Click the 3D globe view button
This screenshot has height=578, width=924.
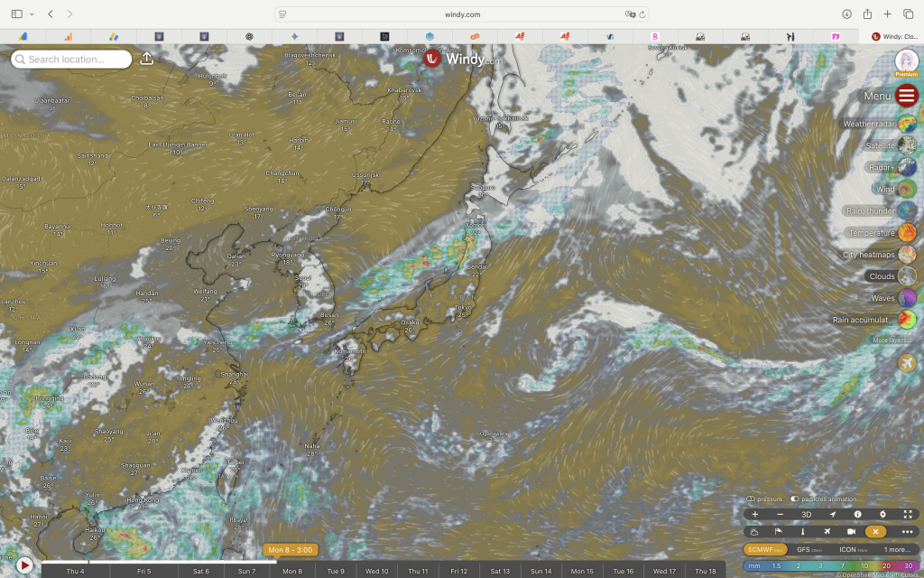807,514
